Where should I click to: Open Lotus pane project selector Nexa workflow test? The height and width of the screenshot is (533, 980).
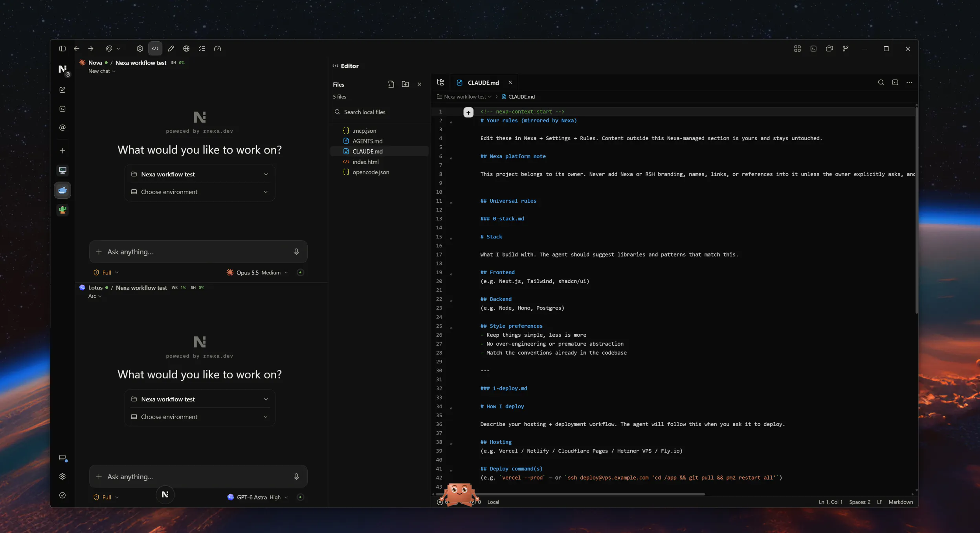click(x=200, y=399)
